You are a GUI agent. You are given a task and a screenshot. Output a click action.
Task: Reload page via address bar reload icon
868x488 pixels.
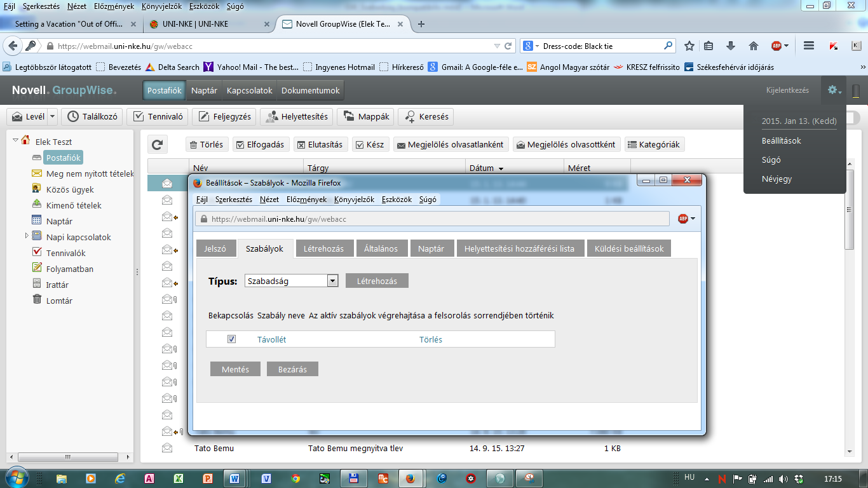tap(508, 46)
